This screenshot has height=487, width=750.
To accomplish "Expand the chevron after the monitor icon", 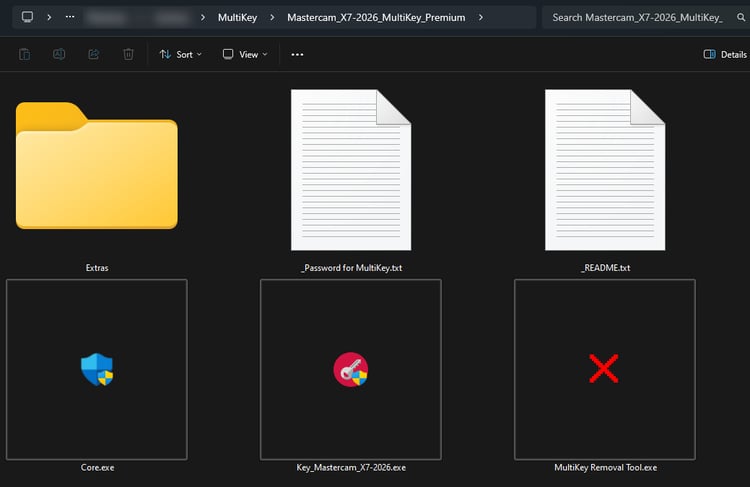I will (x=49, y=17).
